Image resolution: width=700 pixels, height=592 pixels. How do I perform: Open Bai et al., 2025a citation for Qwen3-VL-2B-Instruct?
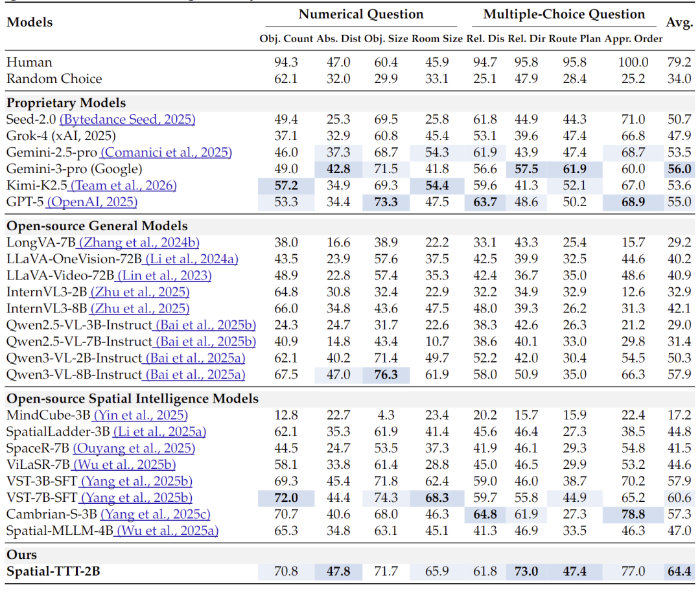195,359
